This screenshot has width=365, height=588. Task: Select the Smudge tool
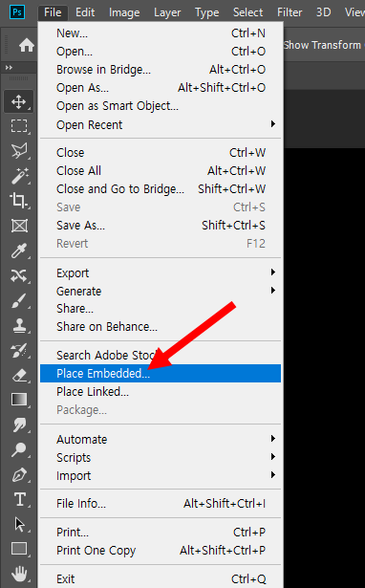tap(19, 425)
